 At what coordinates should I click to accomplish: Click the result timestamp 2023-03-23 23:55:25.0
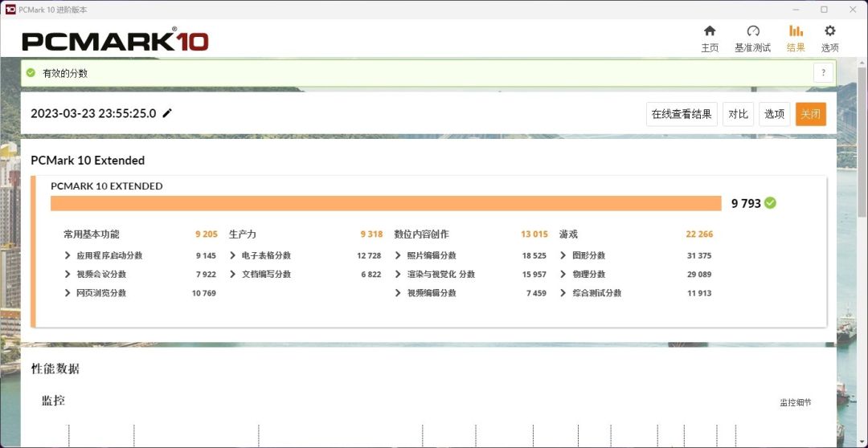click(93, 113)
